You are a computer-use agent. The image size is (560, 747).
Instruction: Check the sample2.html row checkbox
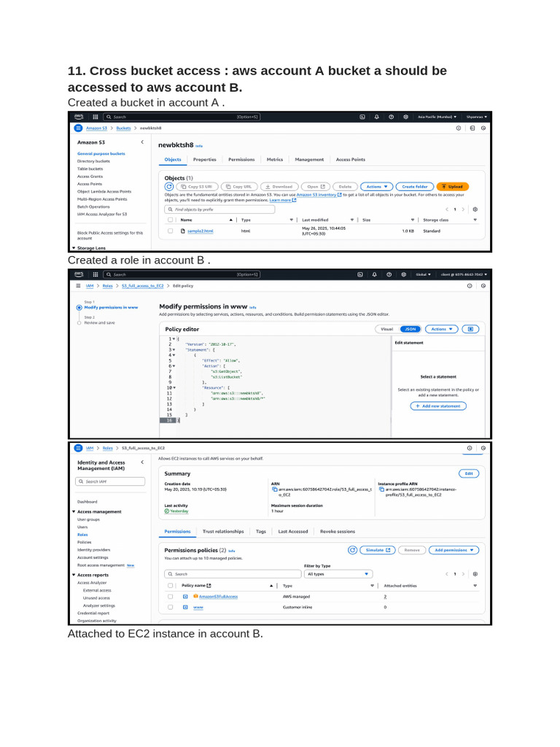pos(170,231)
